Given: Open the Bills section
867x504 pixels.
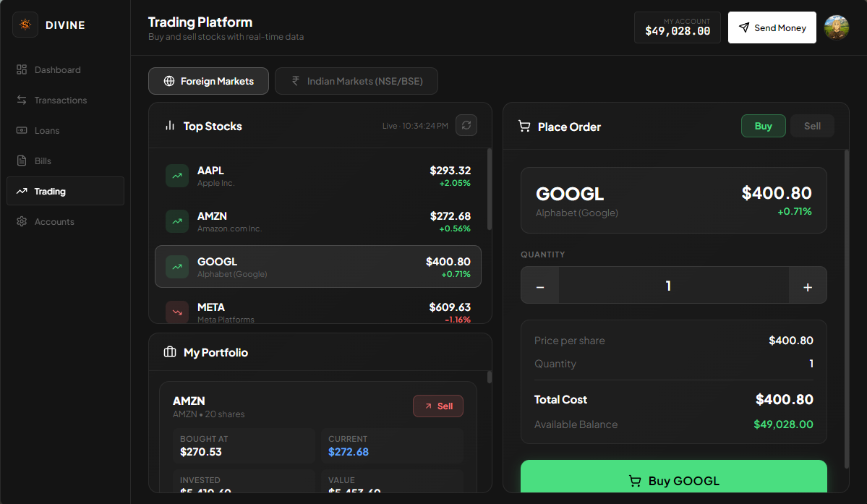Looking at the screenshot, I should coord(65,161).
